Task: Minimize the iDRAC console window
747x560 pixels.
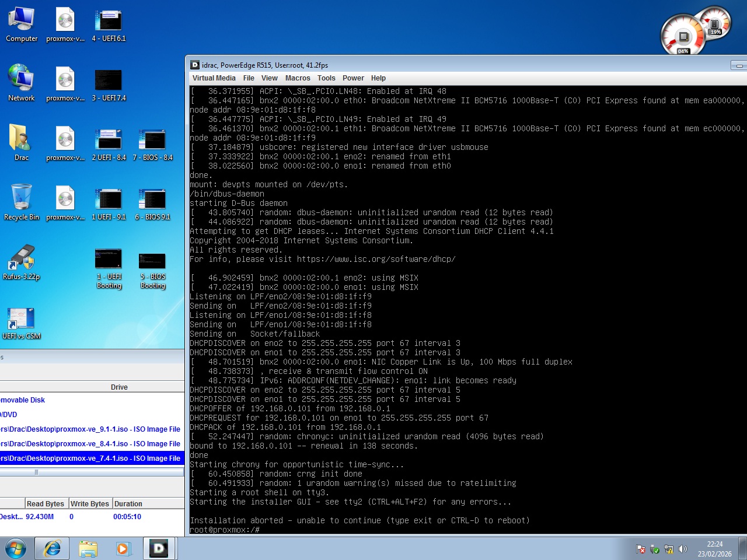Action: [x=738, y=65]
